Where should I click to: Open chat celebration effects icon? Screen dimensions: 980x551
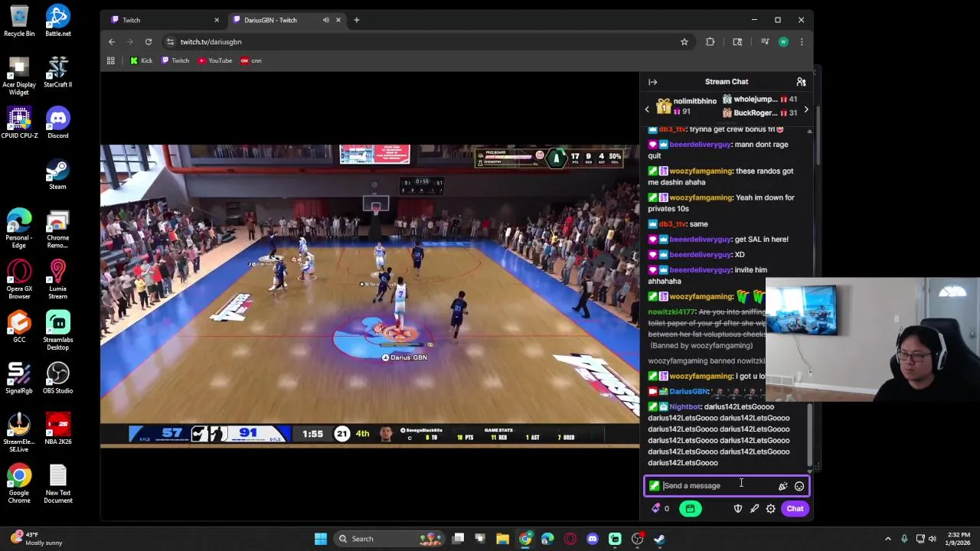click(782, 486)
